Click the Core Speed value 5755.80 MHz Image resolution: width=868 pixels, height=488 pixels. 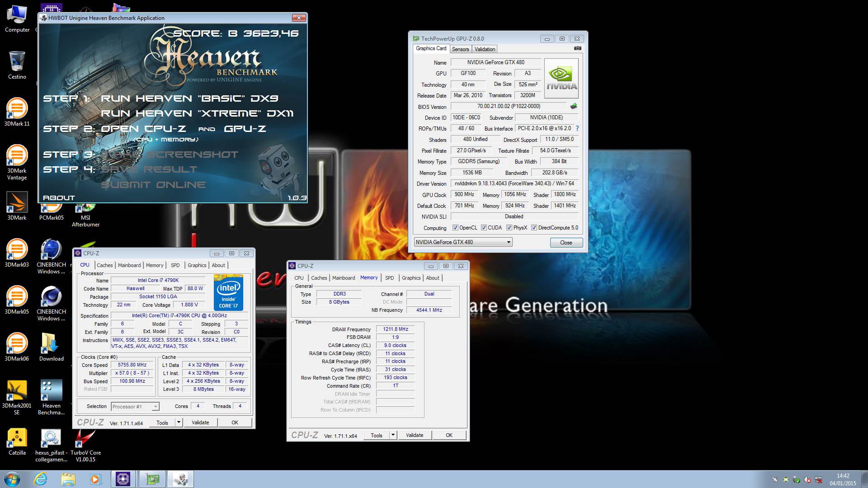(x=132, y=365)
